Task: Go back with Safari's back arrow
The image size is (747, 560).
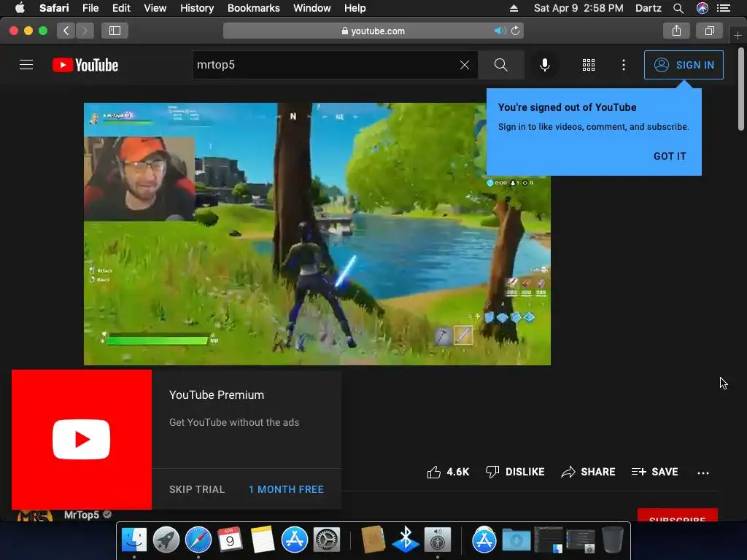Action: click(66, 31)
